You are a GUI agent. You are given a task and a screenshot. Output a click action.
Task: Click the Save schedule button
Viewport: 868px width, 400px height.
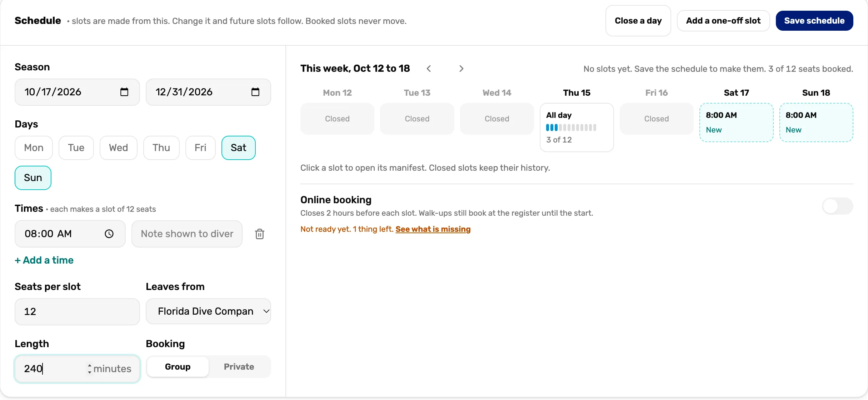pos(814,21)
